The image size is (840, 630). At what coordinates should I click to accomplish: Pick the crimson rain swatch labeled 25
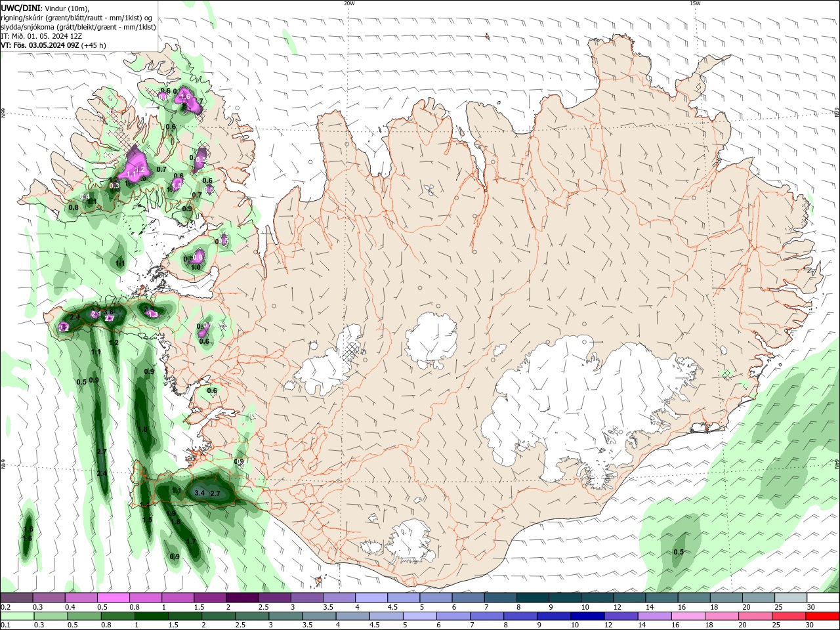tap(789, 616)
